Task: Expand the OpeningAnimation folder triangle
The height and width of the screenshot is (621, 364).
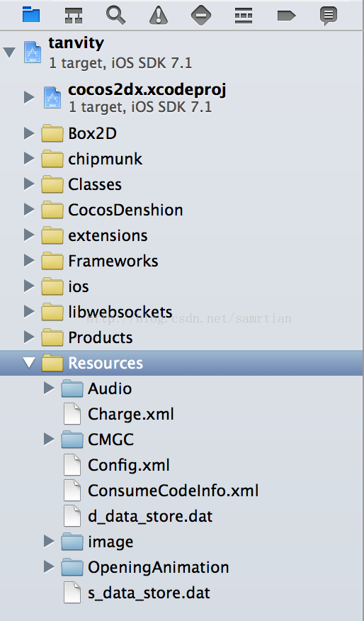Action: click(x=49, y=566)
